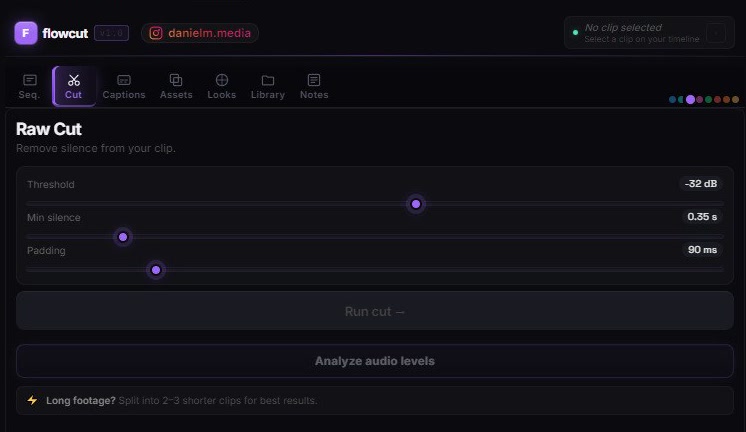This screenshot has height=432, width=746.
Task: Go to the Notes tab
Action: 314,87
